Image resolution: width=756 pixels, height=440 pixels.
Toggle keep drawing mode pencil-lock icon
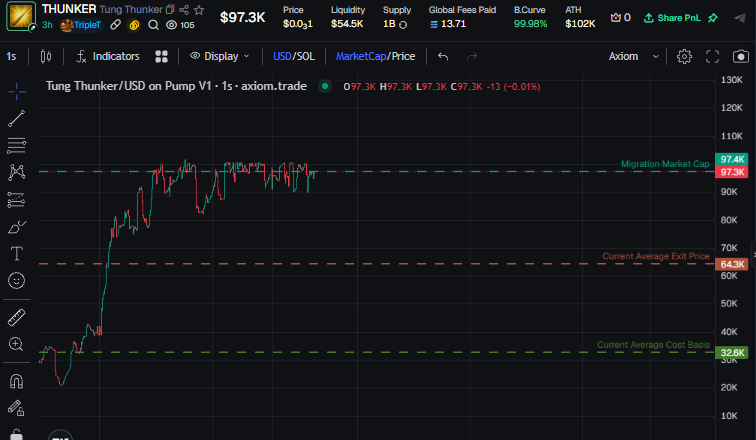pyautogui.click(x=16, y=408)
